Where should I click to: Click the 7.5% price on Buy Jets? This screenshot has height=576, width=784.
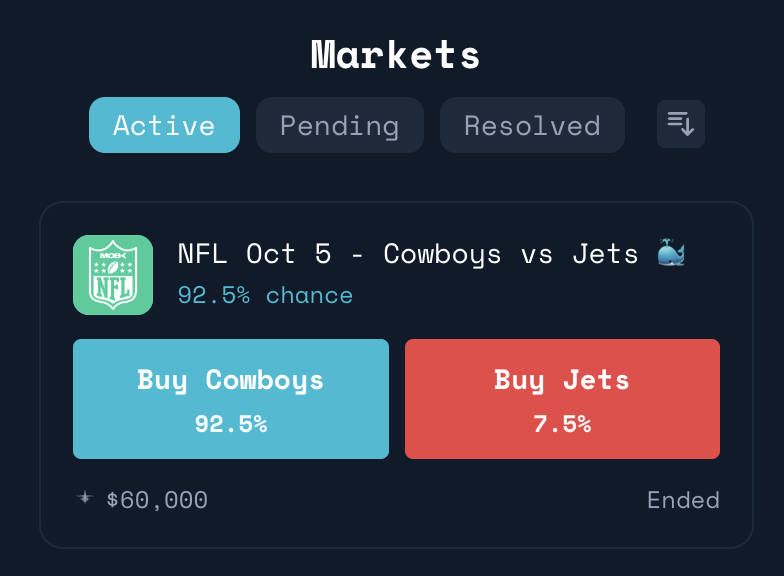(x=562, y=424)
